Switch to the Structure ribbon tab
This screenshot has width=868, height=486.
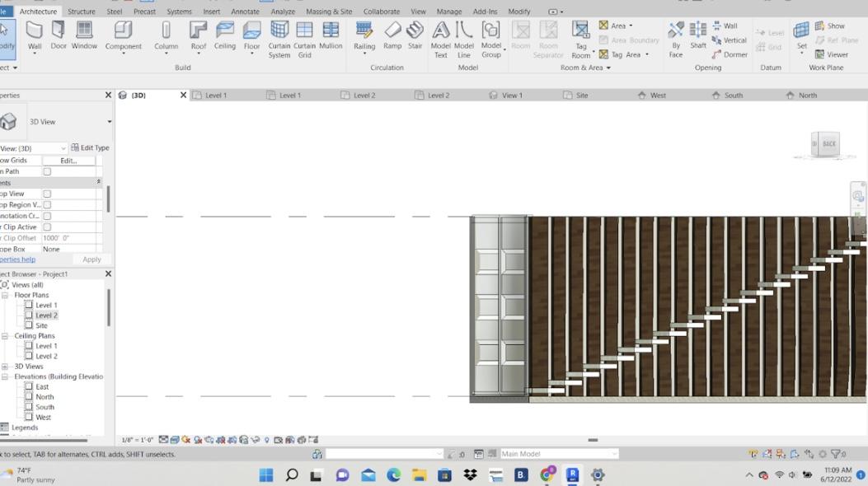click(82, 11)
